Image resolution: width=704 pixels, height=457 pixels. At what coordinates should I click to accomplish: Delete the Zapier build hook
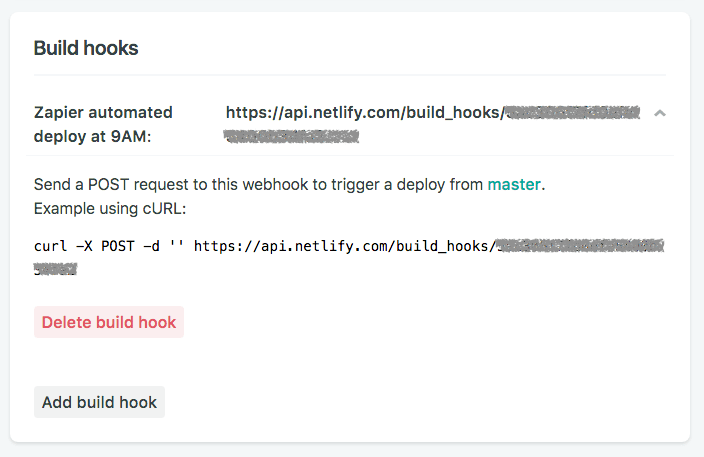tap(109, 322)
